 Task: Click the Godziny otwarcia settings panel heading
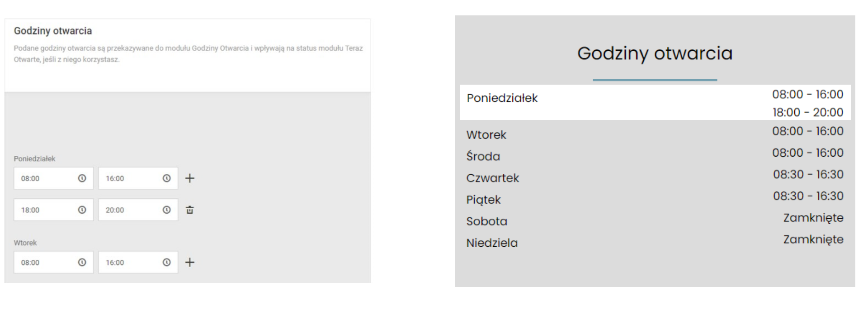[53, 31]
